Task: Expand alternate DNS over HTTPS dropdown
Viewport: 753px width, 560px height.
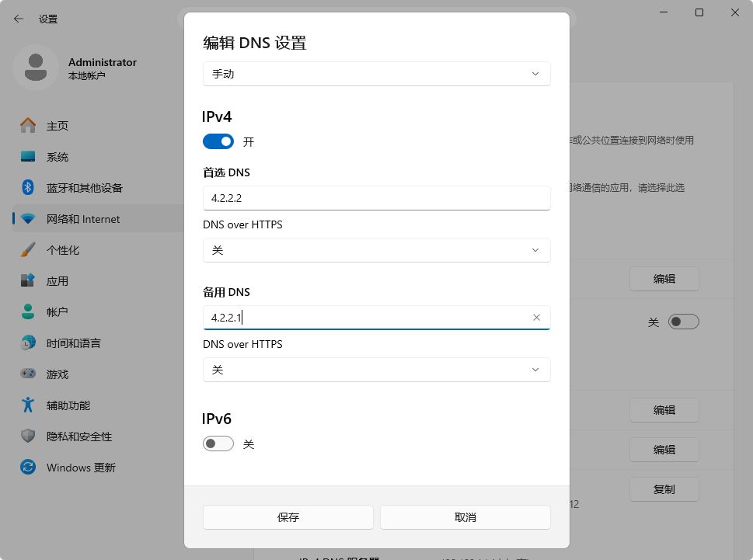Action: click(x=376, y=370)
